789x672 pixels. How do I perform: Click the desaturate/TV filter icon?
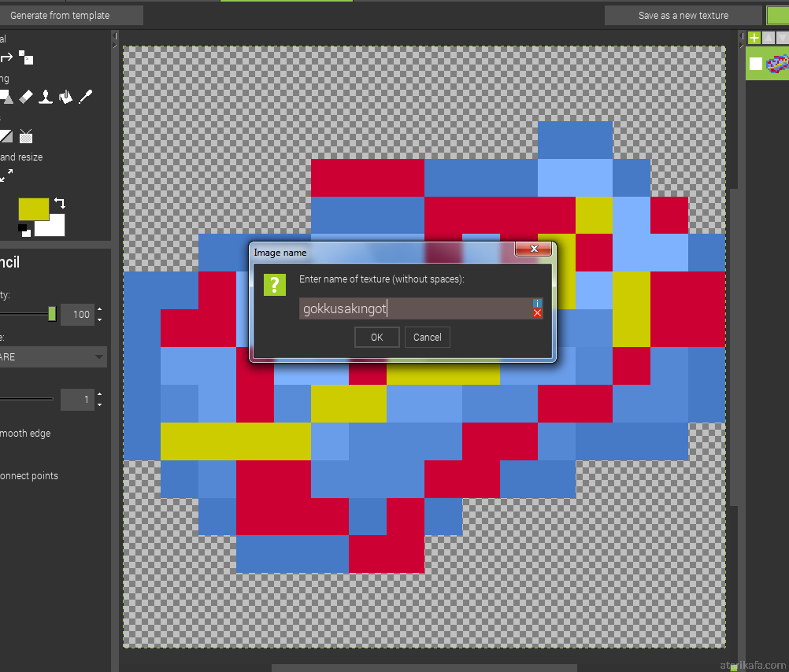[x=26, y=136]
